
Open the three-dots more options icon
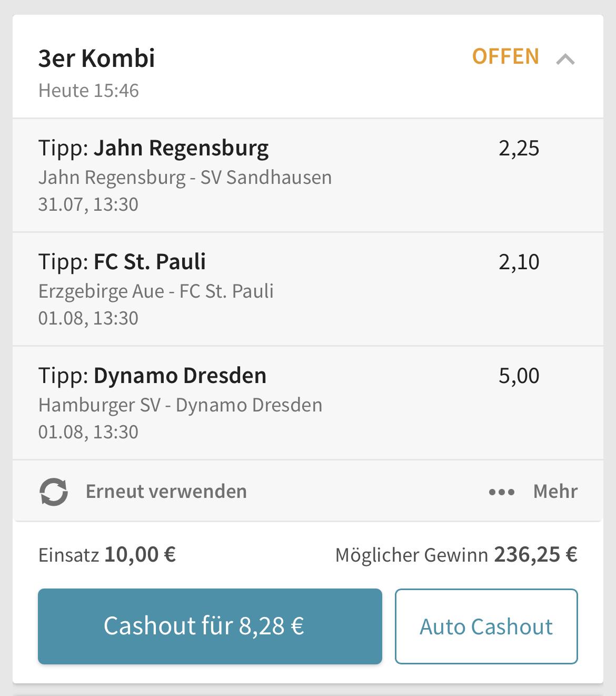click(x=501, y=492)
